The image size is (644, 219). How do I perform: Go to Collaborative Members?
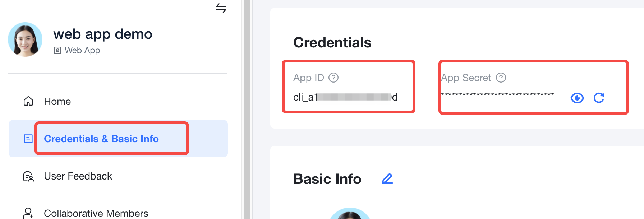point(96,213)
